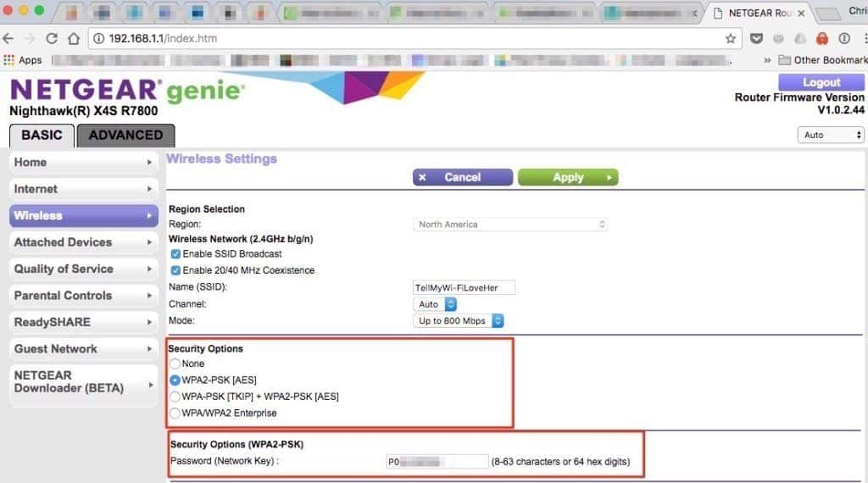
Task: Reload the router page
Action: click(52, 38)
